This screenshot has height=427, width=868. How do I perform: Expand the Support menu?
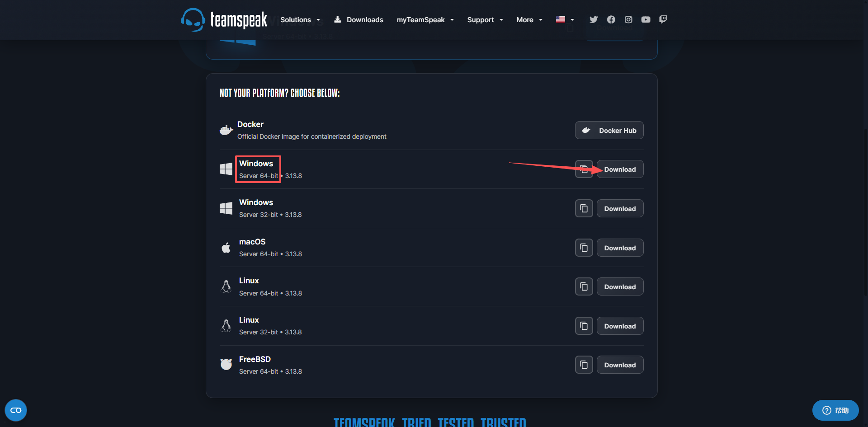coord(485,20)
